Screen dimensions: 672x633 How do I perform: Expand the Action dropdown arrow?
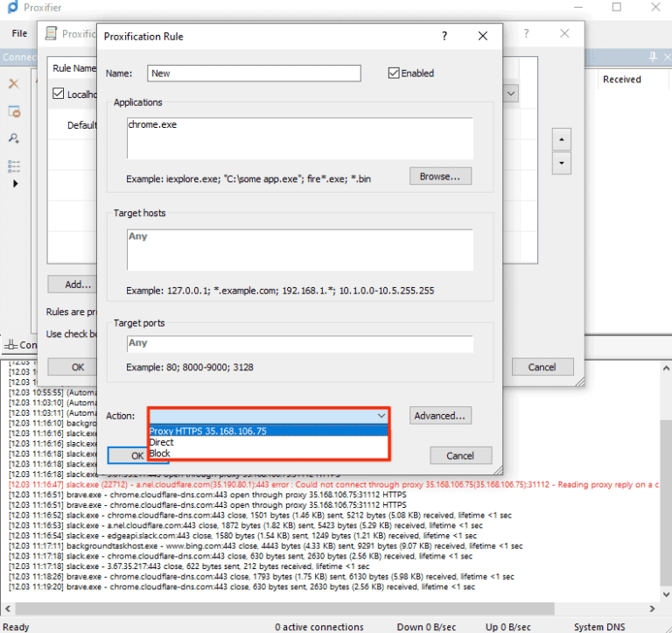coord(381,416)
